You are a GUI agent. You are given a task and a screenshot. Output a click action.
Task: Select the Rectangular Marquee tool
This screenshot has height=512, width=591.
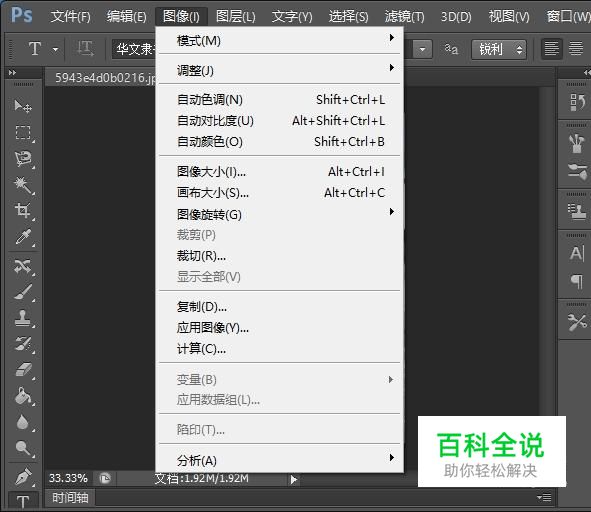23,133
